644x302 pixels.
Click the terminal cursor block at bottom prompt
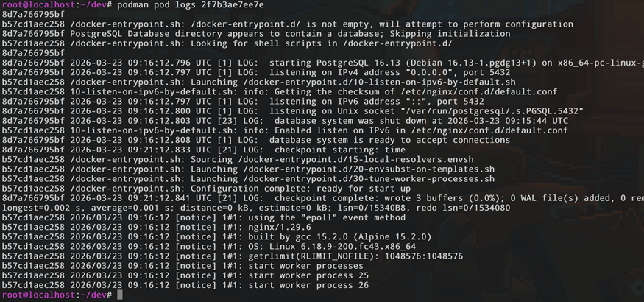(120, 295)
